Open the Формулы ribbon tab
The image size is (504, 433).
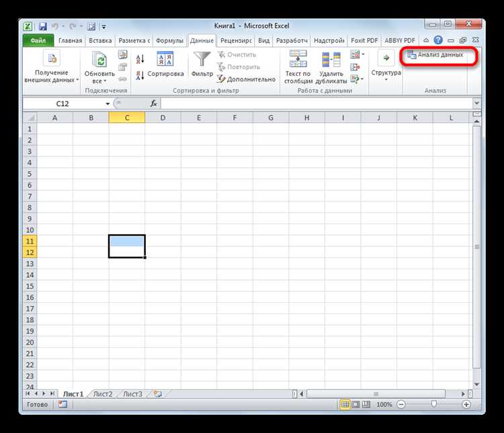pos(169,41)
